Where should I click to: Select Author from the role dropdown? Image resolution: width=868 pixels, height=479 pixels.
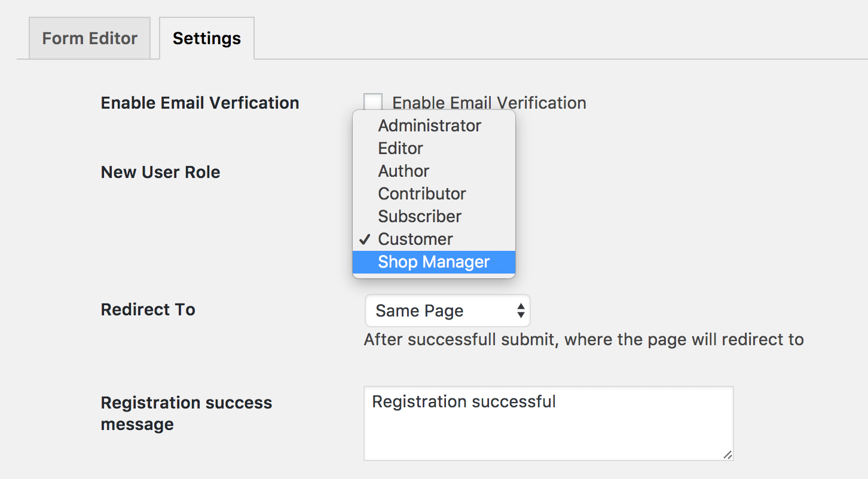(x=404, y=171)
